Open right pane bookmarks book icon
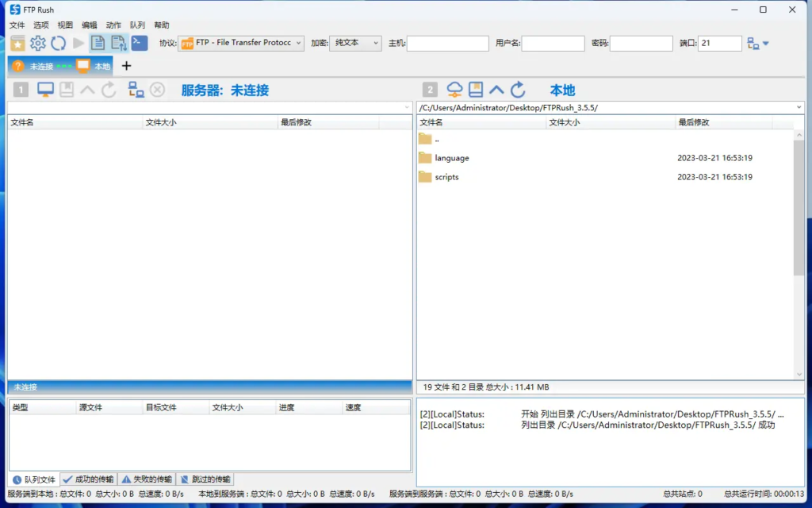812x508 pixels. [x=476, y=90]
